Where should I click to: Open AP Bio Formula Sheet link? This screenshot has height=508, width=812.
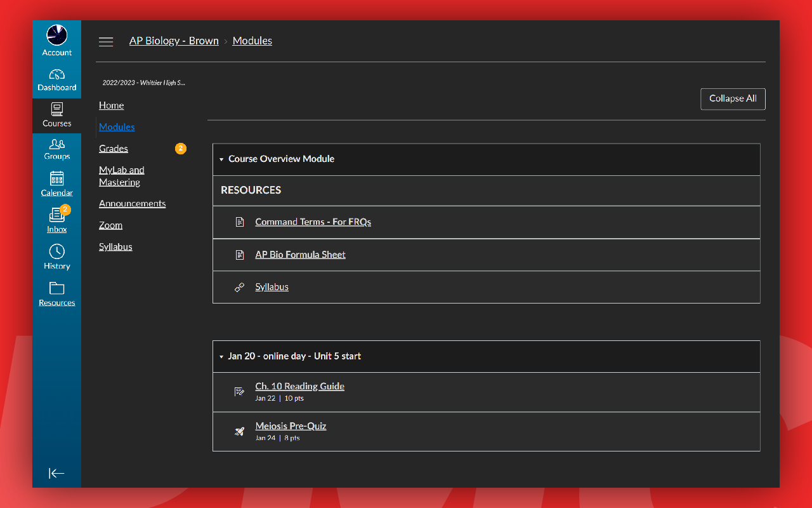(x=301, y=255)
